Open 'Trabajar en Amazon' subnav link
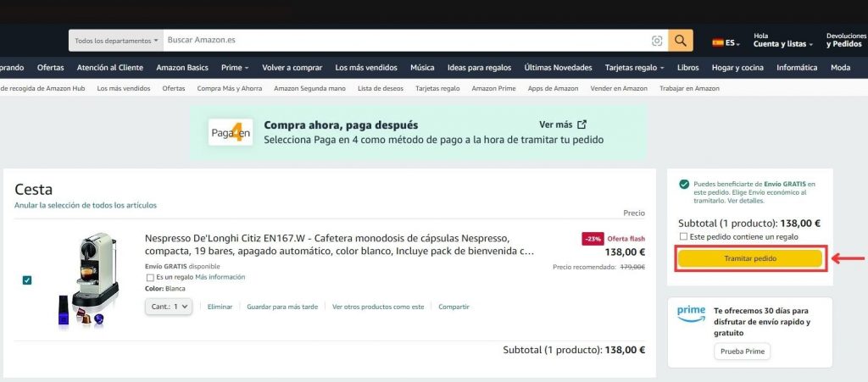Viewport: 868px width, 382px height. (x=690, y=88)
